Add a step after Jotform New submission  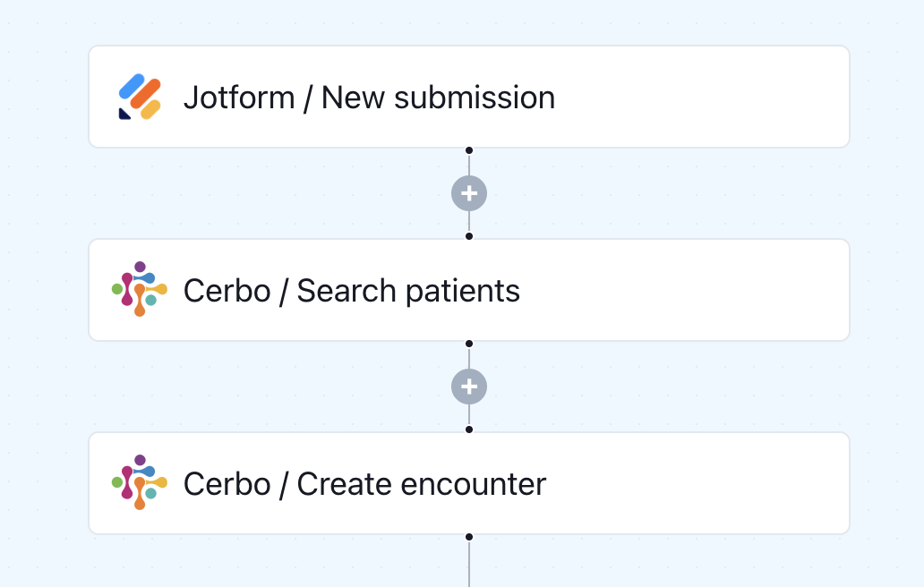coord(469,193)
